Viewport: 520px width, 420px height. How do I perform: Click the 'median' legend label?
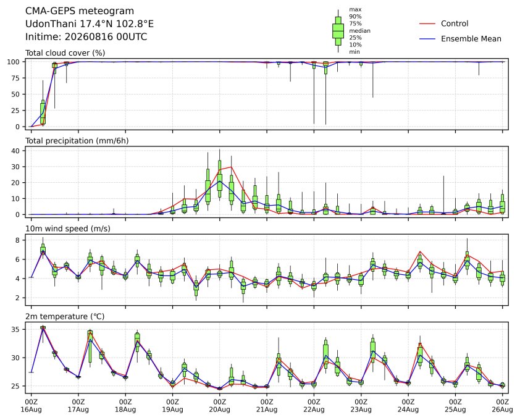(359, 30)
